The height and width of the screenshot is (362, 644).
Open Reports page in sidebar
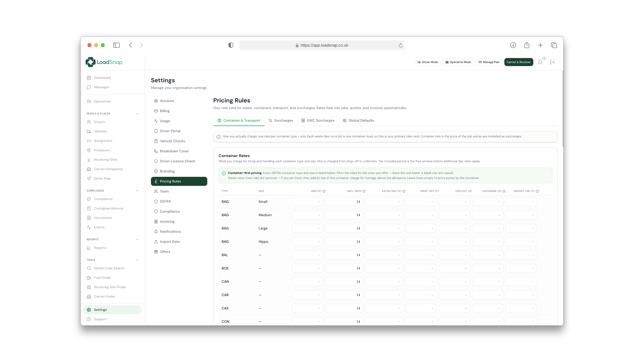[x=113, y=248]
